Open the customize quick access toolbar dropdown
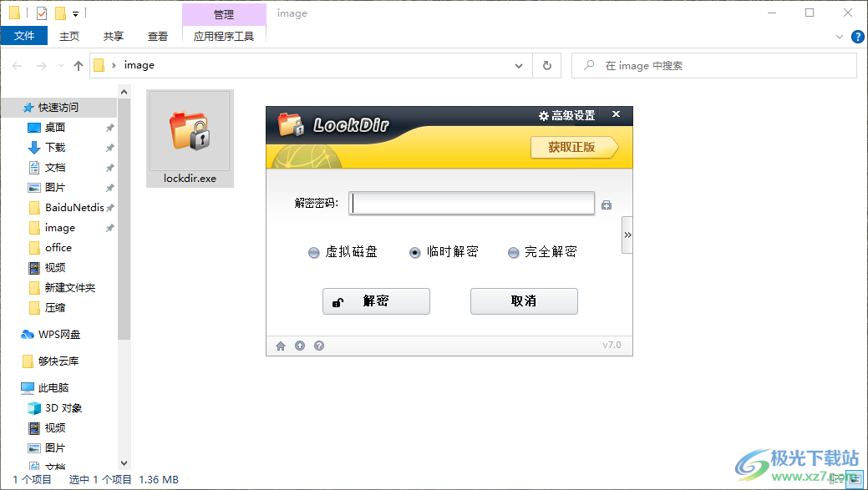Screen dimensions: 868x490 (76, 13)
